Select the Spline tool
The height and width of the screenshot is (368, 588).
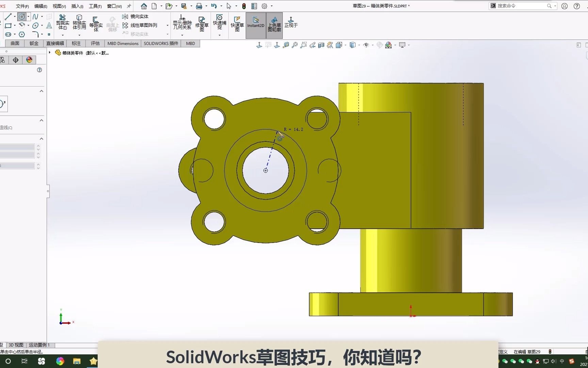[x=35, y=16]
